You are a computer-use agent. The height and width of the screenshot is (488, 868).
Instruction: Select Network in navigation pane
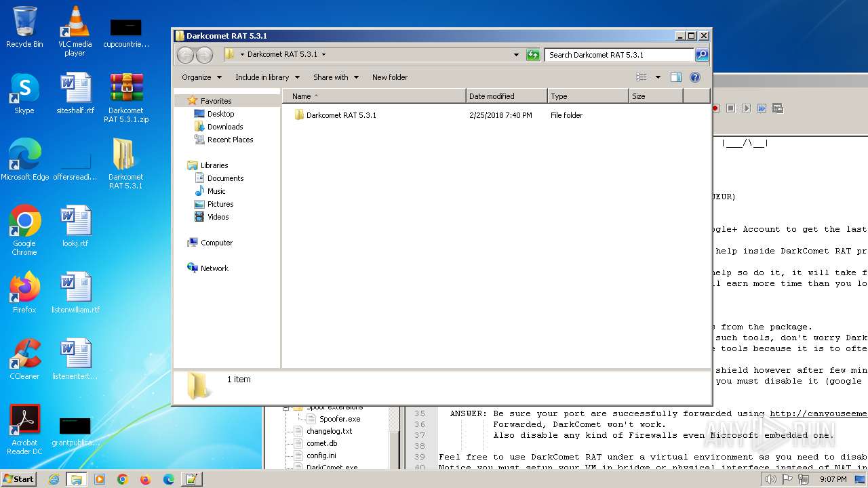[214, 268]
